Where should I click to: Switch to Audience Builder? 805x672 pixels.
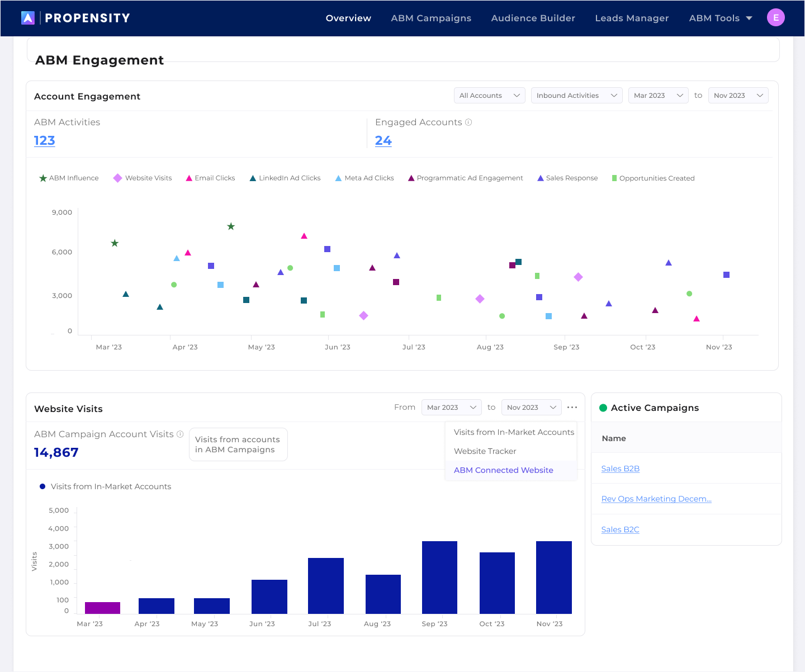[x=533, y=18]
